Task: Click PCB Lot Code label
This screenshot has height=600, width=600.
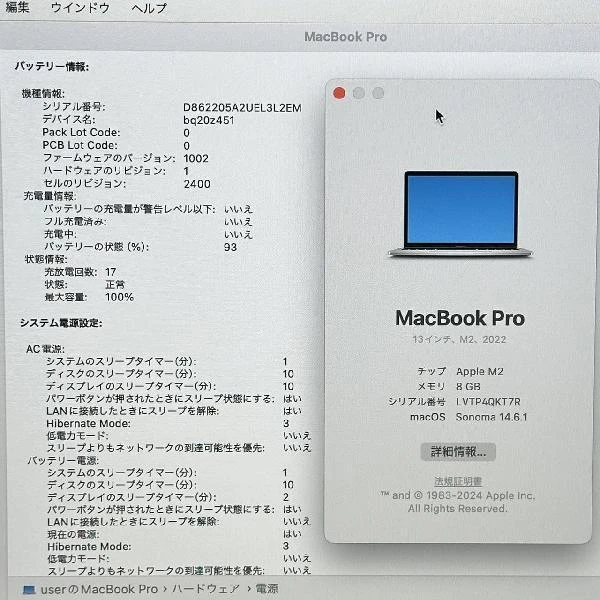Action: [80, 145]
